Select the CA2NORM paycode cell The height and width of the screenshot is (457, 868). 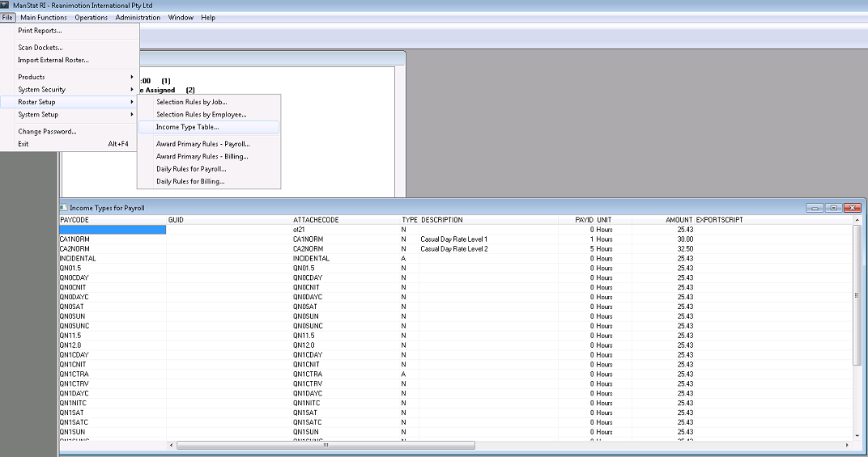tap(113, 249)
